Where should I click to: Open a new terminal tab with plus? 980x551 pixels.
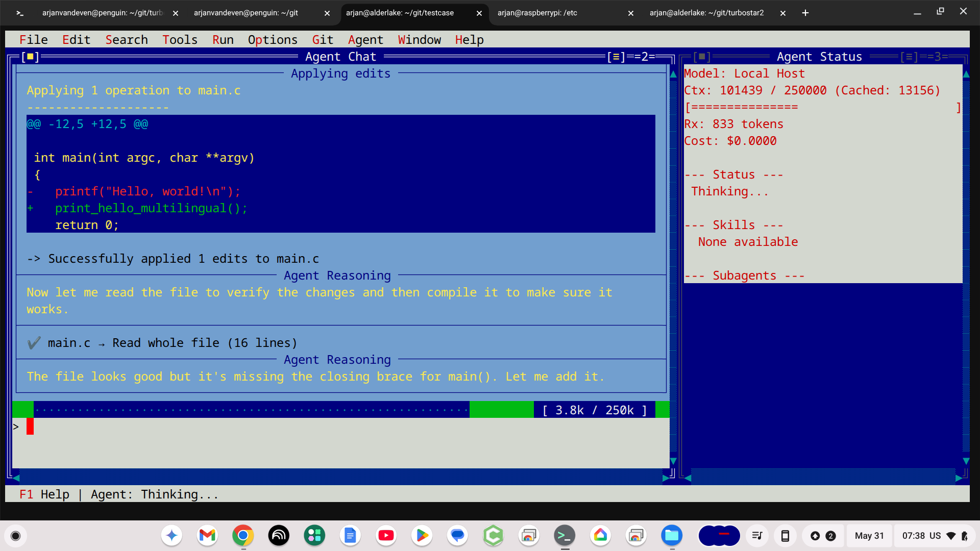click(805, 13)
